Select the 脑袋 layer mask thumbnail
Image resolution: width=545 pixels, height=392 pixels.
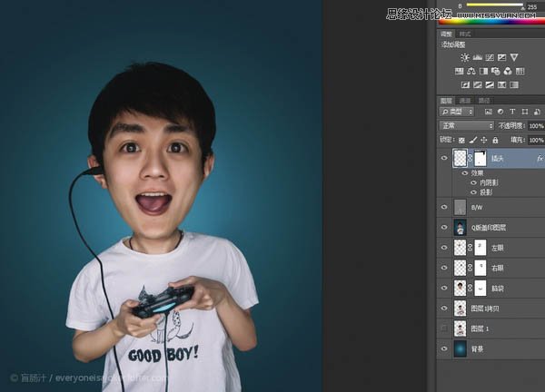click(481, 288)
